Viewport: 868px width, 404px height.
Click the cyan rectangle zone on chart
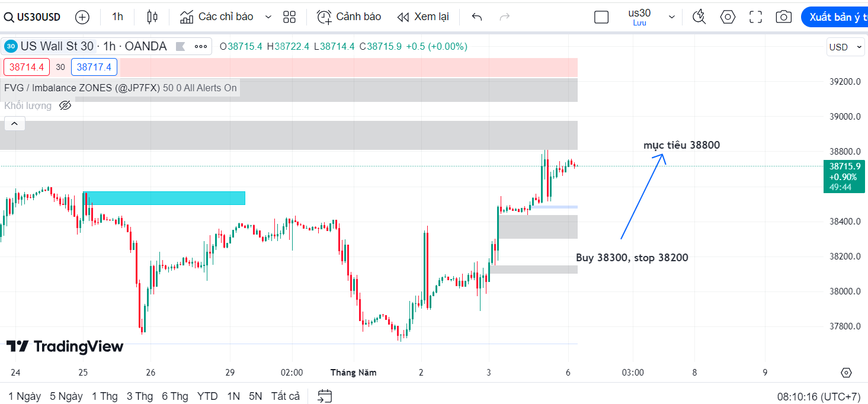coord(164,198)
